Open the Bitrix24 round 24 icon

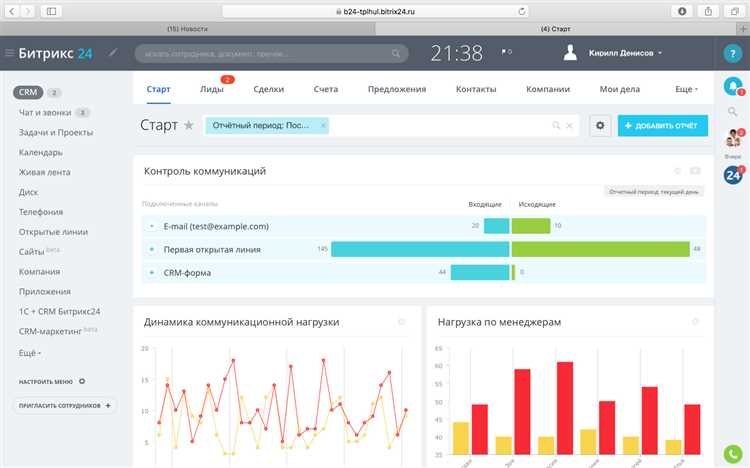[733, 175]
